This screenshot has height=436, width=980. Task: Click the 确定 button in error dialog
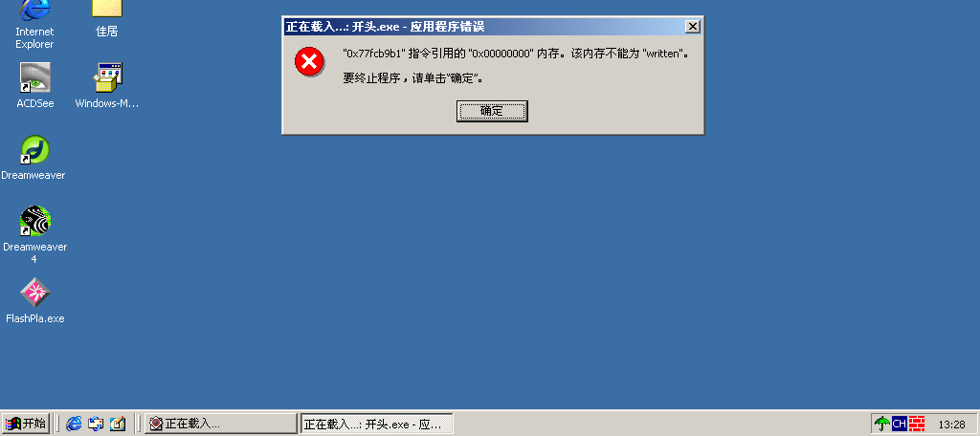(x=492, y=111)
